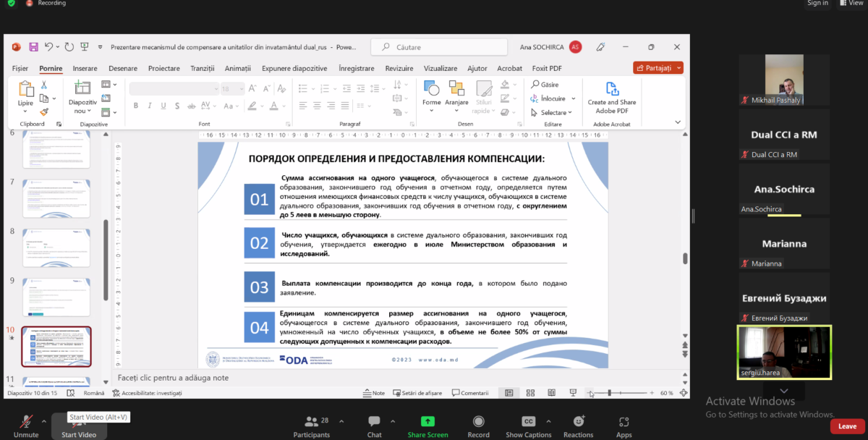Activate the Format Painter brush
Image resolution: width=868 pixels, height=440 pixels.
pos(43,111)
